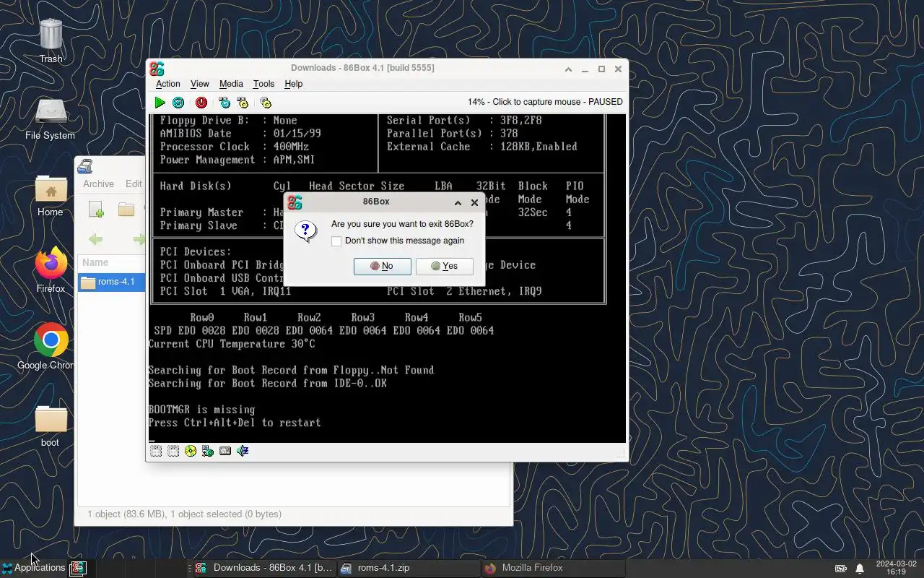924x578 pixels.
Task: Open the Archive menu in archive manager
Action: point(98,184)
